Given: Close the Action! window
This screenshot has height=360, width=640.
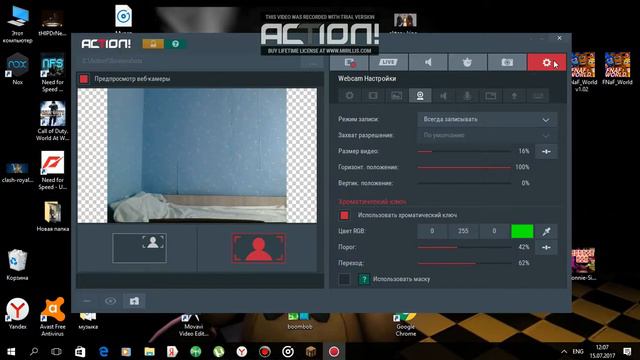Looking at the screenshot, I should pos(560,38).
